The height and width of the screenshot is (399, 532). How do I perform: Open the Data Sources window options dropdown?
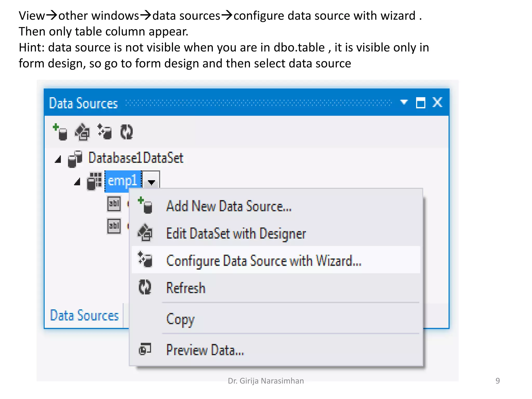[404, 102]
